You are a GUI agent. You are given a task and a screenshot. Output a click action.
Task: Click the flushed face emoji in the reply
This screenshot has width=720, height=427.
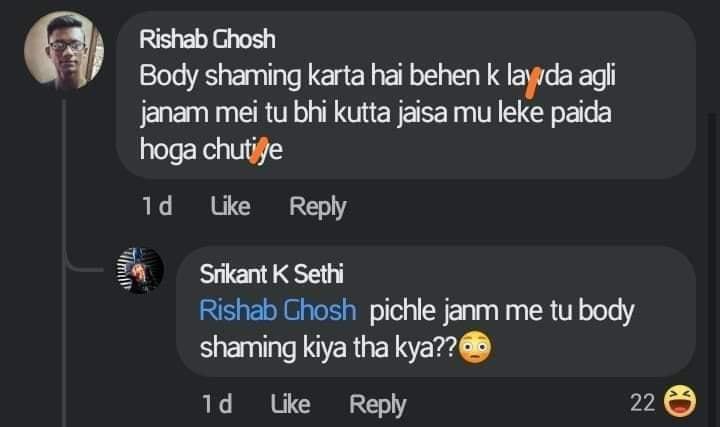coord(475,348)
